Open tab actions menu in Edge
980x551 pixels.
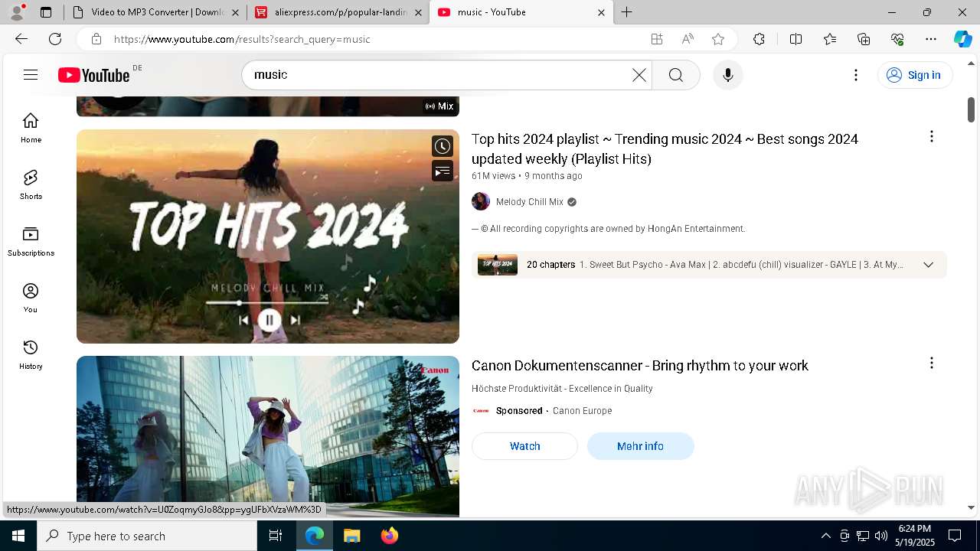(x=46, y=12)
